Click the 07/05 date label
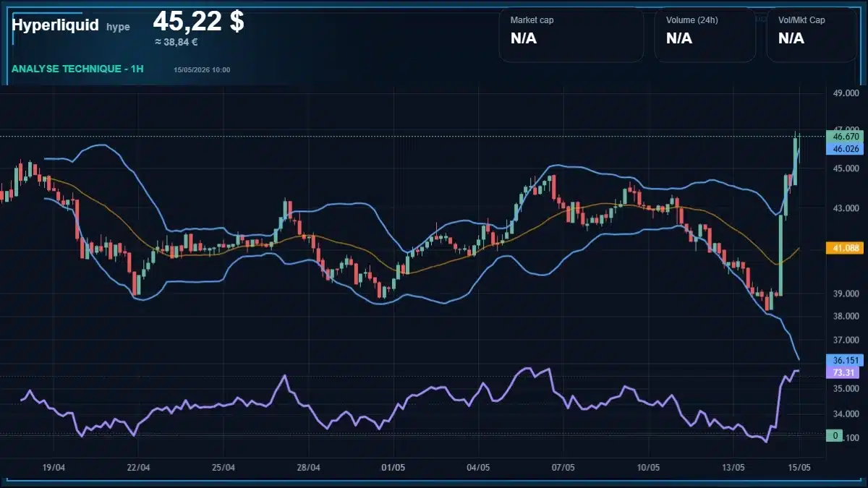Image resolution: width=868 pixels, height=488 pixels. (563, 468)
